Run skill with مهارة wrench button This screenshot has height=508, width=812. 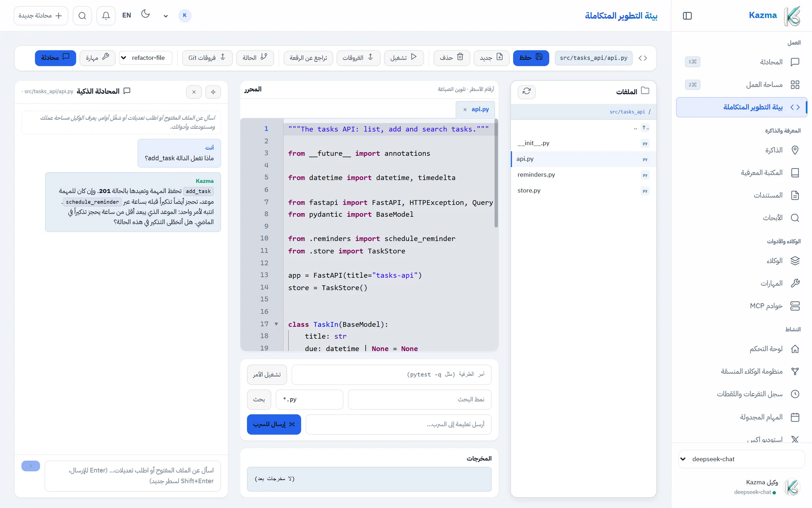[x=97, y=58]
